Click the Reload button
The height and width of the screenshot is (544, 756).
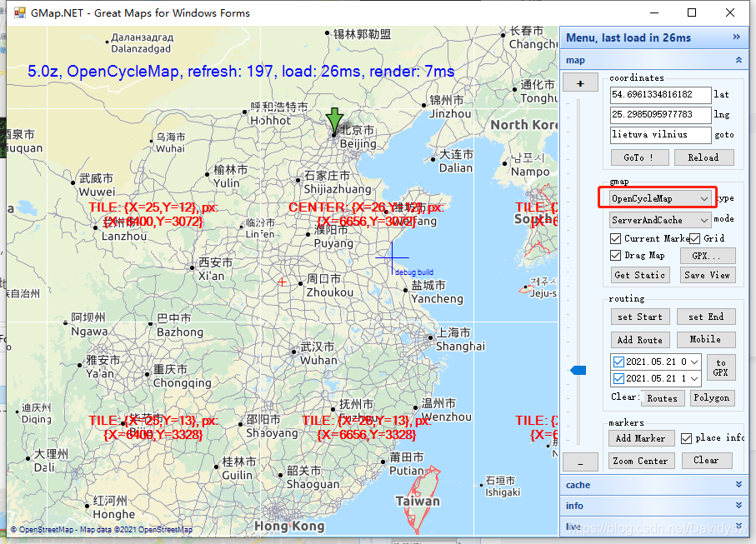click(703, 157)
